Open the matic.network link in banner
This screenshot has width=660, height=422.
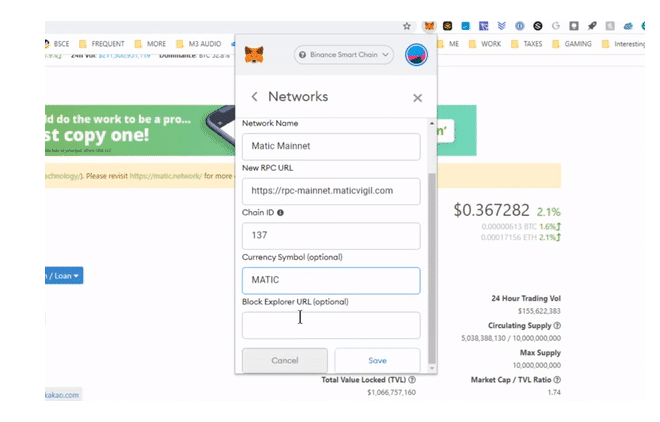(166, 176)
